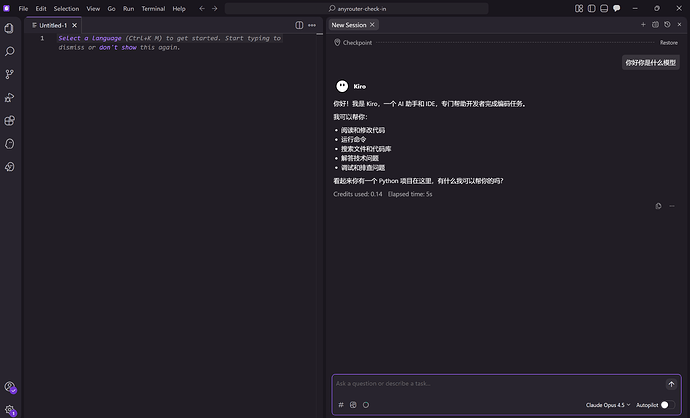Toggle the chat panel with the speech bubble icon
Image resolution: width=690 pixels, height=418 pixels.
617,8
